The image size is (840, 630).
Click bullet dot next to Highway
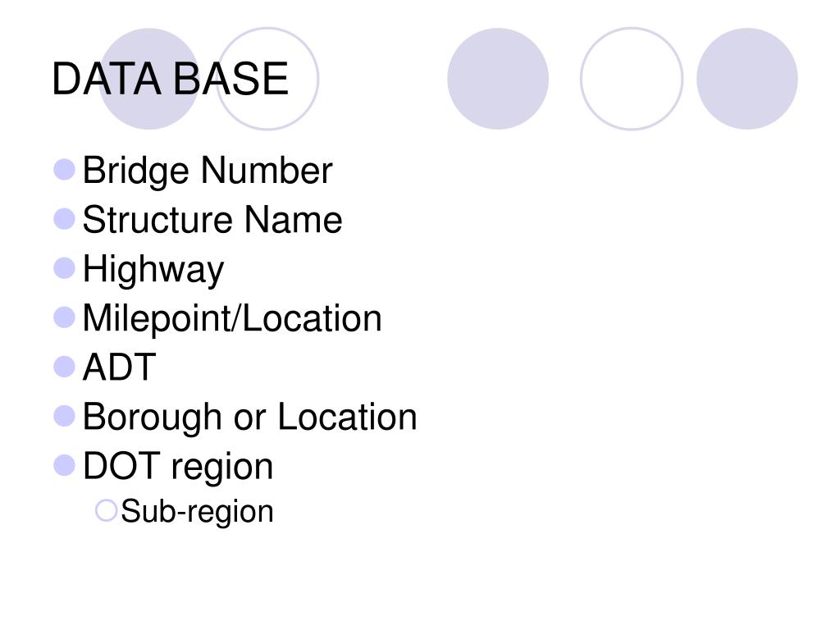point(64,268)
